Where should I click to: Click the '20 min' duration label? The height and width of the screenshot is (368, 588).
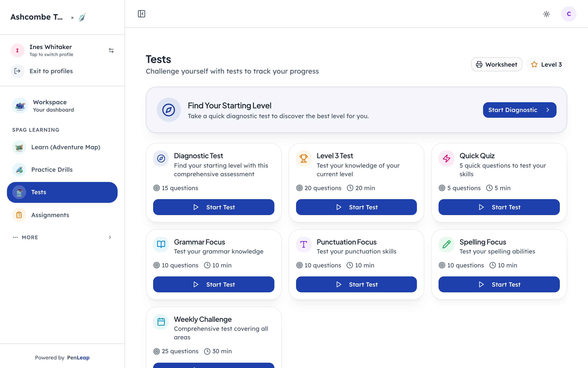tap(365, 188)
